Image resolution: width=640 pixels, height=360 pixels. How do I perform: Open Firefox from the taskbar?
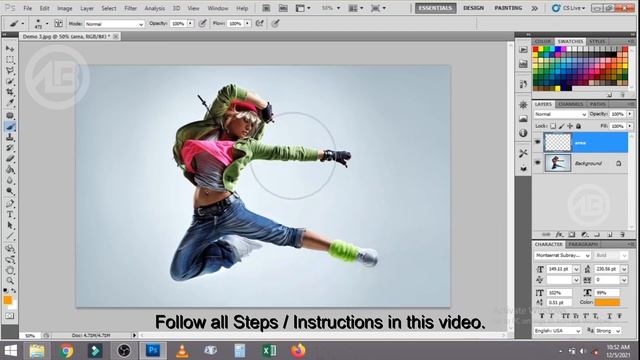coord(298,351)
